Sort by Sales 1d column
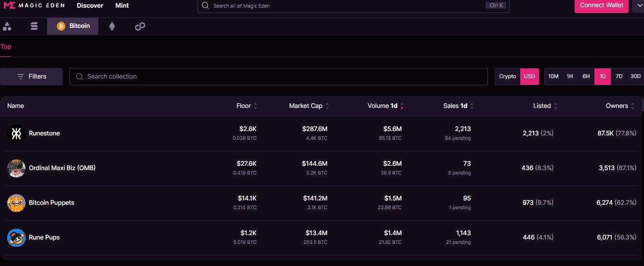The width and height of the screenshot is (644, 266). coord(458,106)
